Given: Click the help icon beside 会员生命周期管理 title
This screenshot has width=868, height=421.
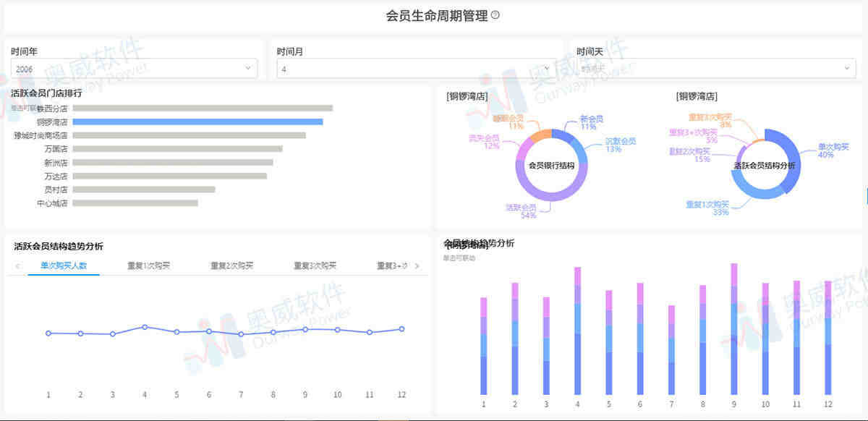Looking at the screenshot, I should click(495, 15).
